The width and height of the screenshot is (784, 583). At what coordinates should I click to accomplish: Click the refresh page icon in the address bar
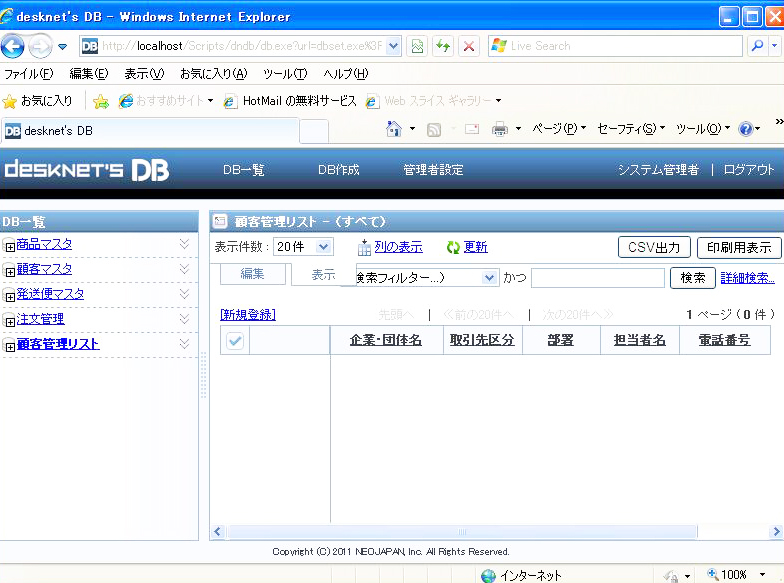pyautogui.click(x=442, y=46)
